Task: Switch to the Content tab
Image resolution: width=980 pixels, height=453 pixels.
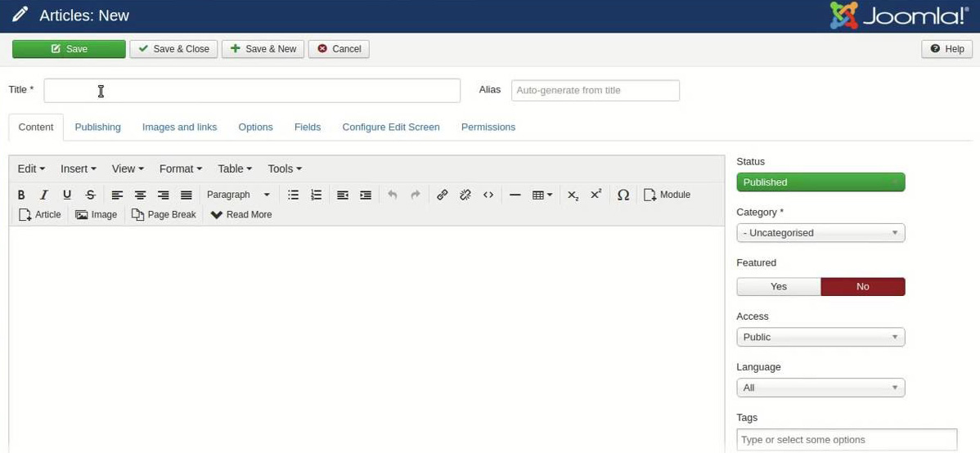Action: [x=36, y=127]
